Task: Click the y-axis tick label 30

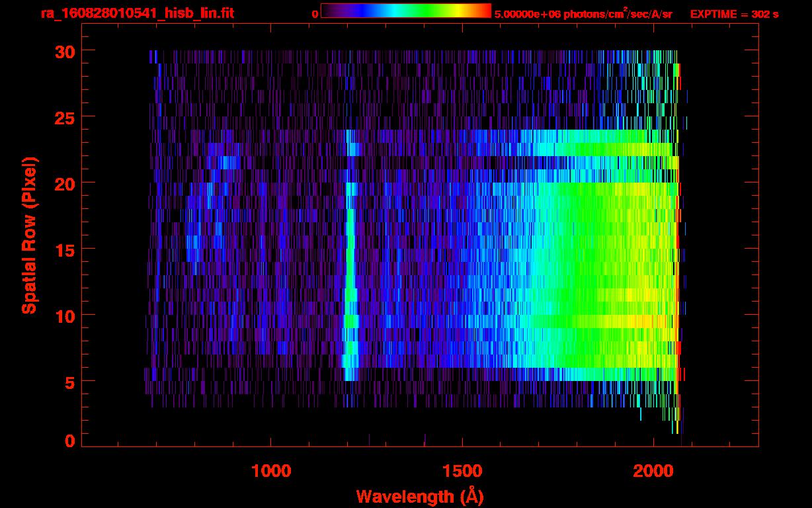Action: (65, 51)
